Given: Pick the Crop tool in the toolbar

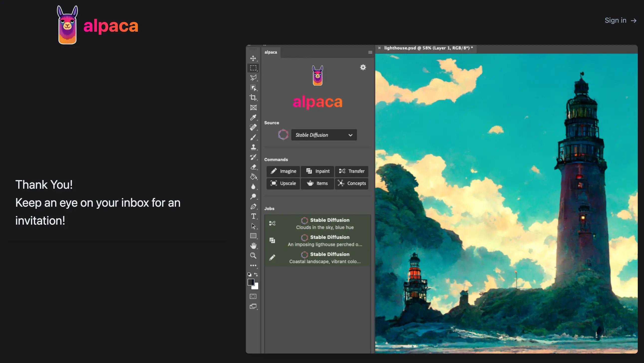Looking at the screenshot, I should [253, 97].
